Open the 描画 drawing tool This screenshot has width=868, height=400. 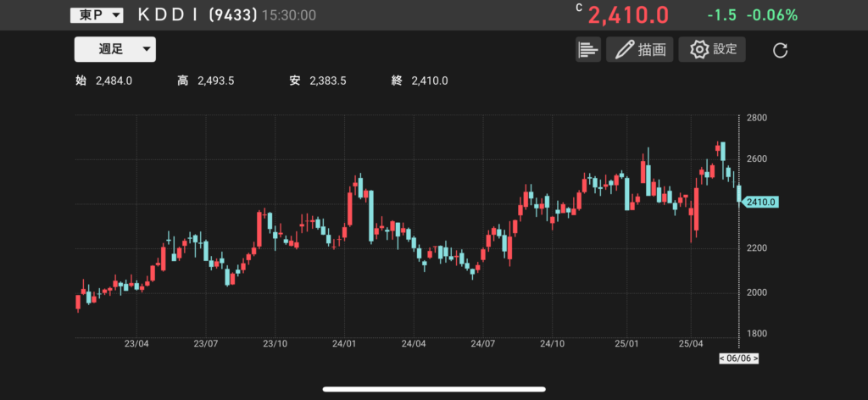(x=639, y=49)
